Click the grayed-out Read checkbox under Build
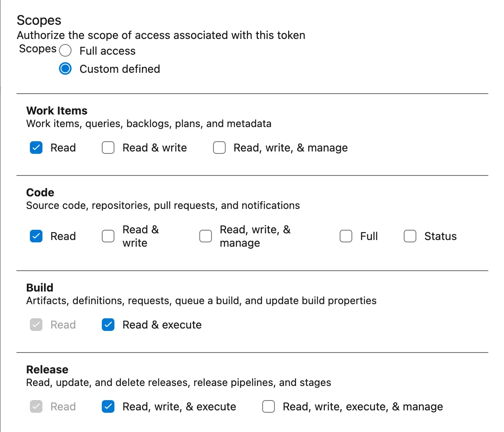Viewport: 504px width, 432px height. point(36,325)
